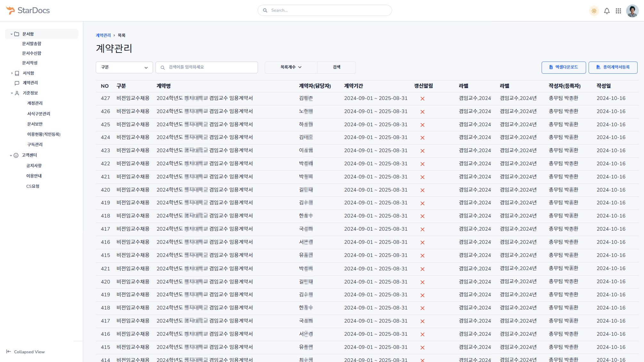644x362 pixels.
Task: Click the magnifier icon in top search
Action: [265, 10]
